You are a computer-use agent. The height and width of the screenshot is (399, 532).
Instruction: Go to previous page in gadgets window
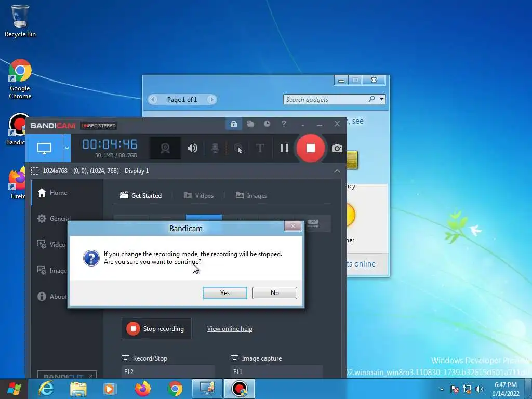coord(153,99)
